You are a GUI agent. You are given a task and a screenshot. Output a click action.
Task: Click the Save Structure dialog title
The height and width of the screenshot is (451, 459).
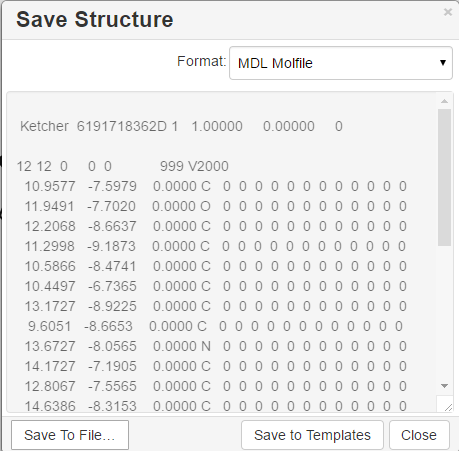coord(95,19)
